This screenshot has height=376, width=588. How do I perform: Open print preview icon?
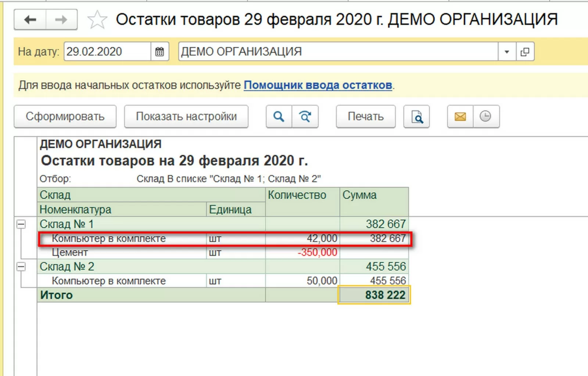pyautogui.click(x=417, y=117)
